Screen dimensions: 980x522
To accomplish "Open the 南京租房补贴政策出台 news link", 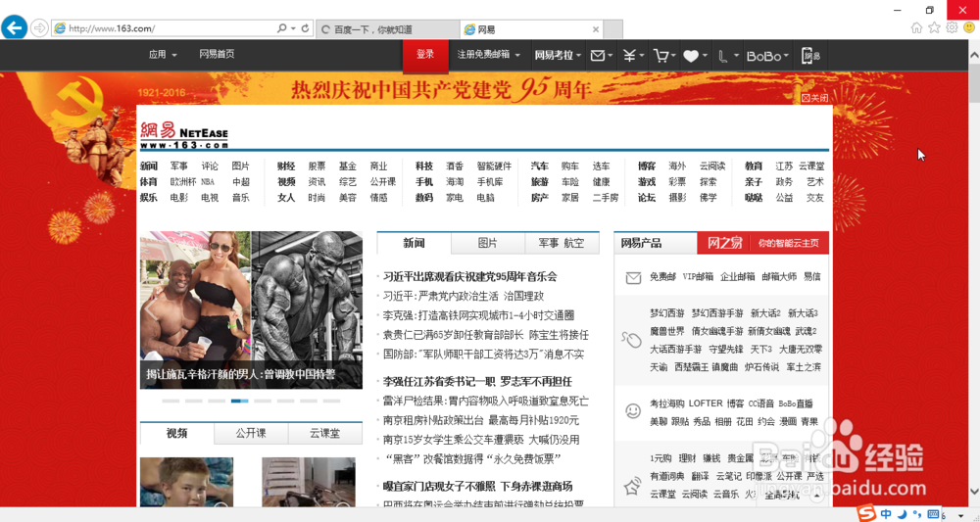I will coord(480,420).
